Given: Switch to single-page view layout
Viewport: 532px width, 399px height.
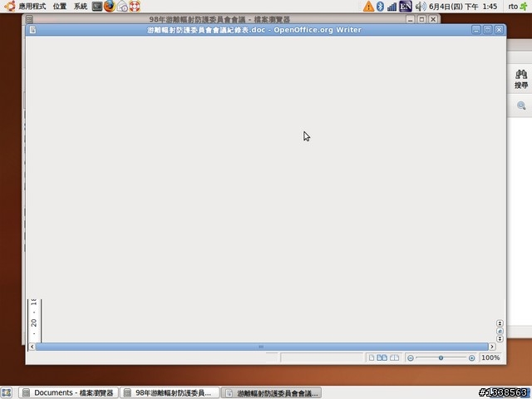Looking at the screenshot, I should tap(372, 357).
